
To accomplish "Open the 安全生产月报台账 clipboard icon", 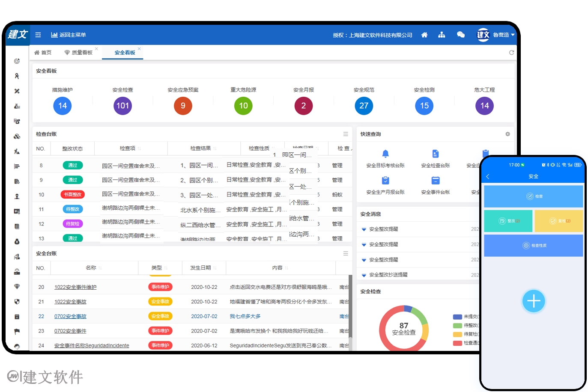I will tap(385, 180).
